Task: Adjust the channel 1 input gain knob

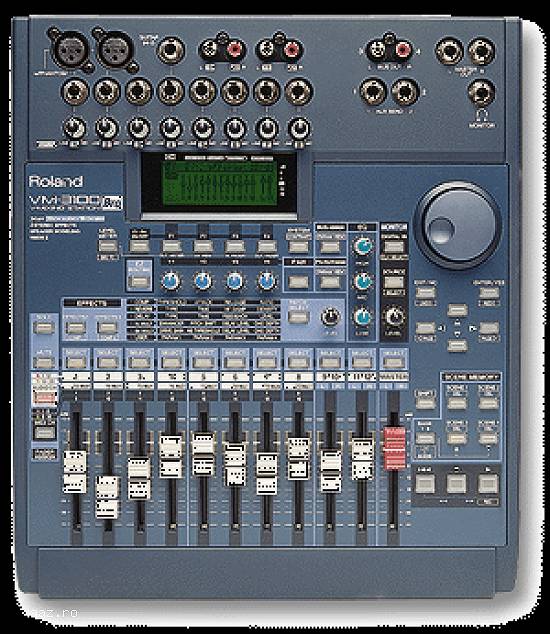Action: pos(74,129)
